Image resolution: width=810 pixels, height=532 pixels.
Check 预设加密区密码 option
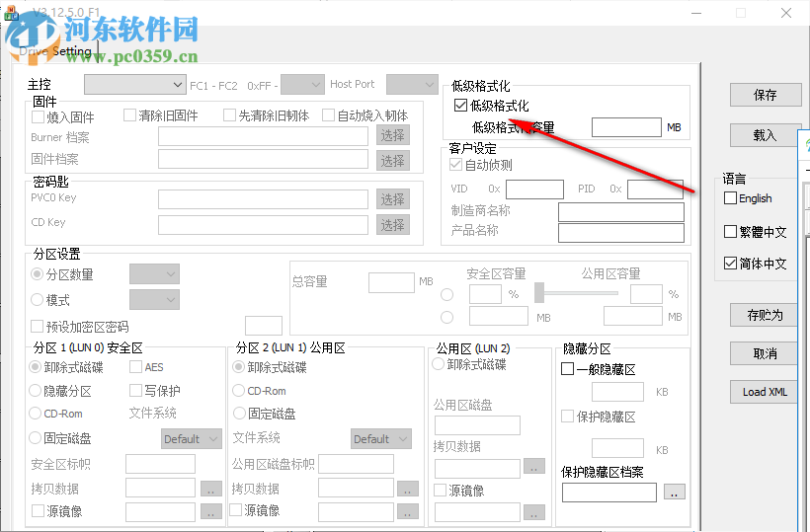pyautogui.click(x=37, y=326)
